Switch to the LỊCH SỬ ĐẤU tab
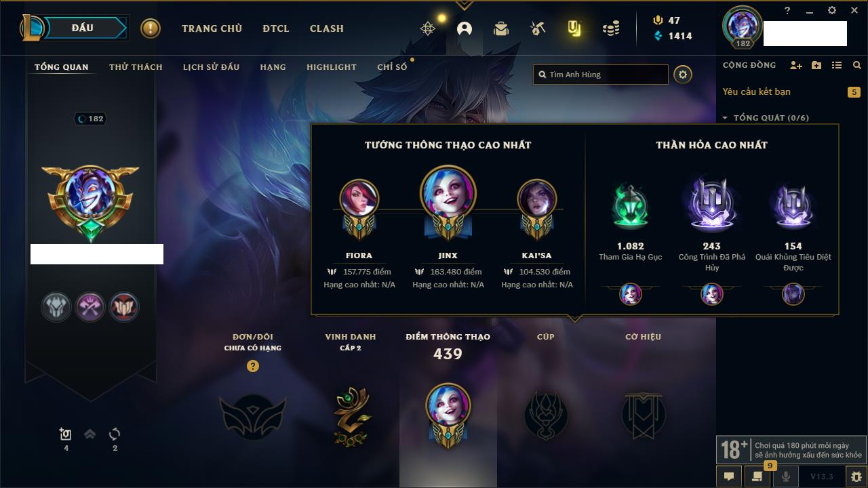Image resolution: width=868 pixels, height=488 pixels. pyautogui.click(x=211, y=67)
